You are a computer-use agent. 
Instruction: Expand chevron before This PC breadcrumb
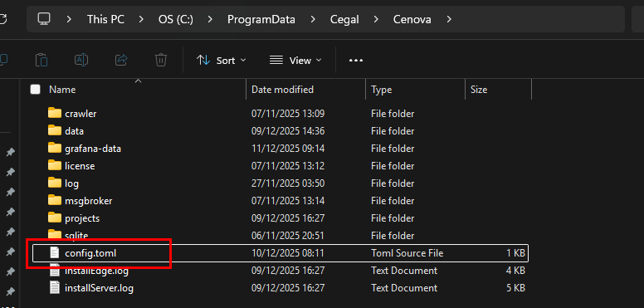[69, 19]
